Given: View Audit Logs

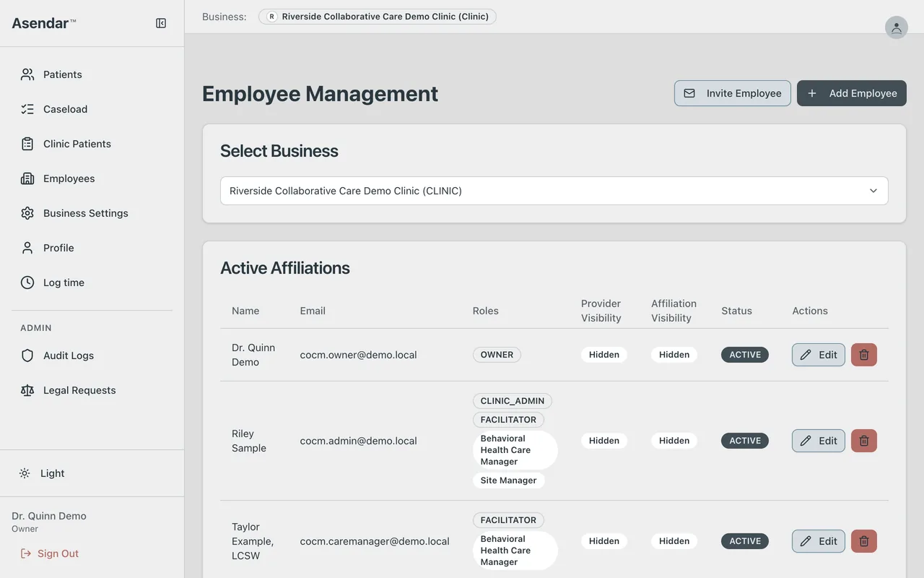Looking at the screenshot, I should (92, 355).
